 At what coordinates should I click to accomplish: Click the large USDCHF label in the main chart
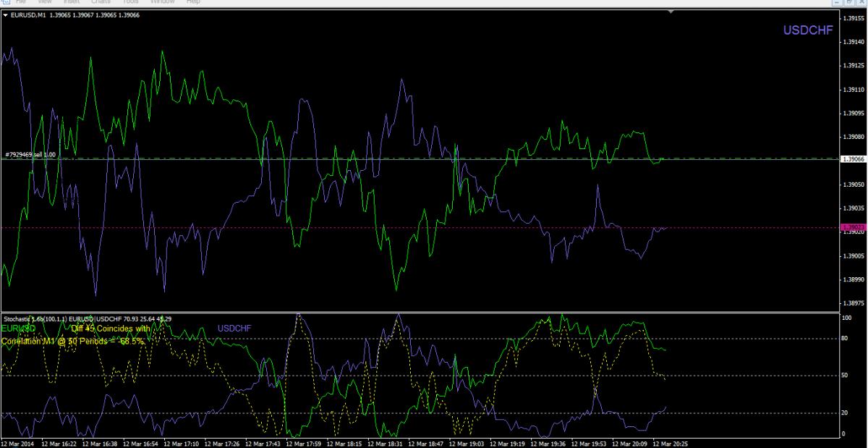(x=808, y=30)
